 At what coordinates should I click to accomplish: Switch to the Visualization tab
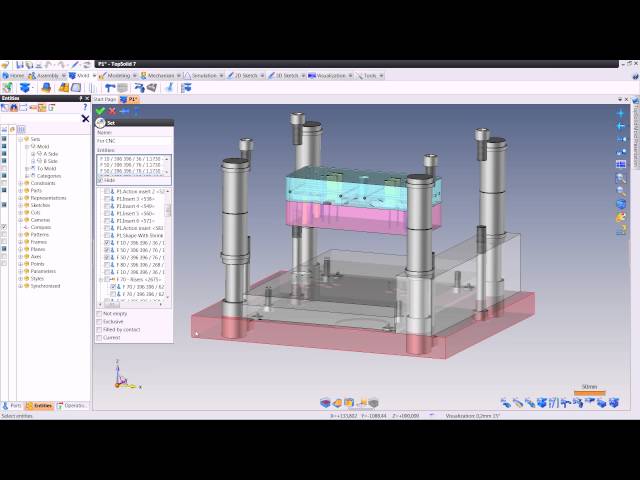tap(334, 75)
